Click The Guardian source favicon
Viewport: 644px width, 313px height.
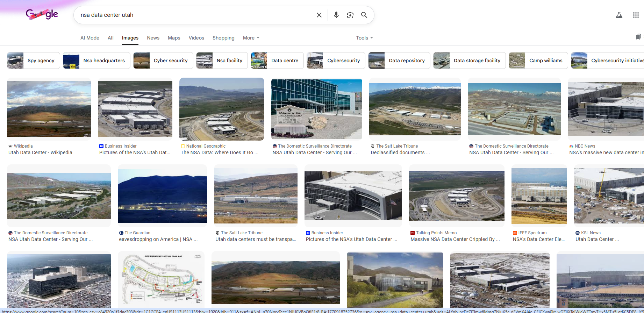(121, 233)
